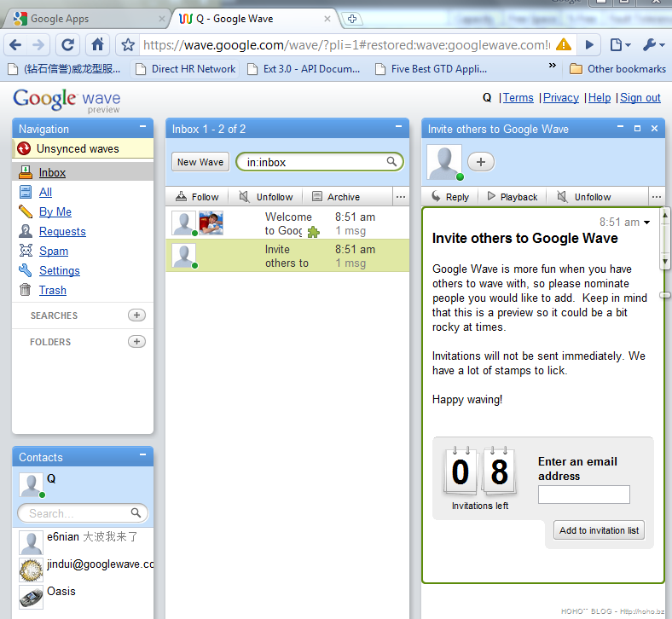Minimize the Inbox panel
The width and height of the screenshot is (672, 619).
point(398,127)
